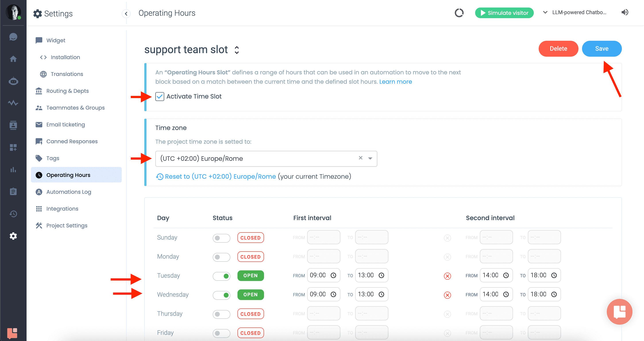Collapse the settings sidebar with the chevron

[x=126, y=14]
